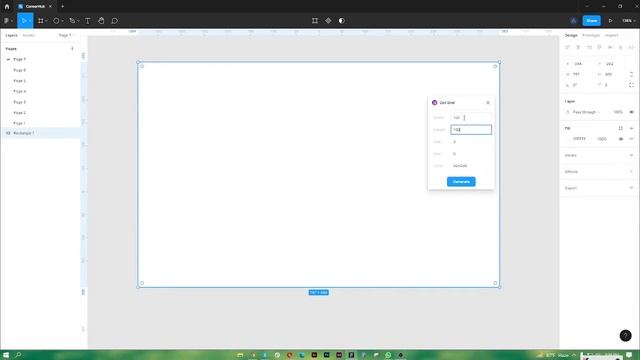Click the Align top icon

pyautogui.click(x=600, y=47)
